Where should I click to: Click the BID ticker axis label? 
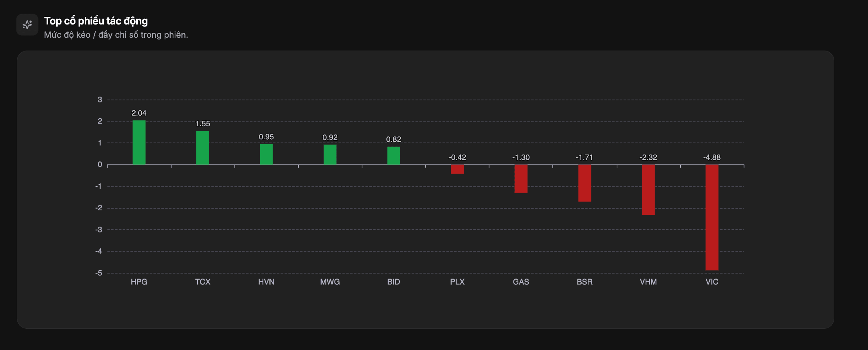pyautogui.click(x=394, y=282)
